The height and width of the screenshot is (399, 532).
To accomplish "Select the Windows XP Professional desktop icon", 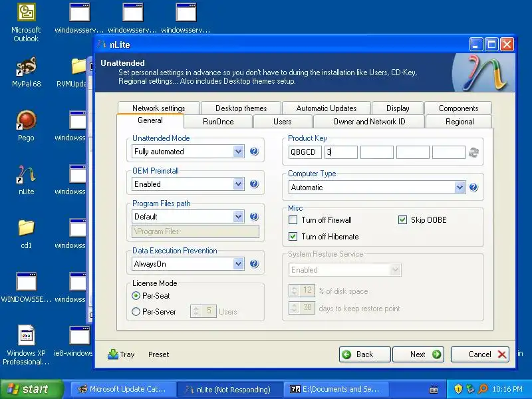I will pos(26,345).
